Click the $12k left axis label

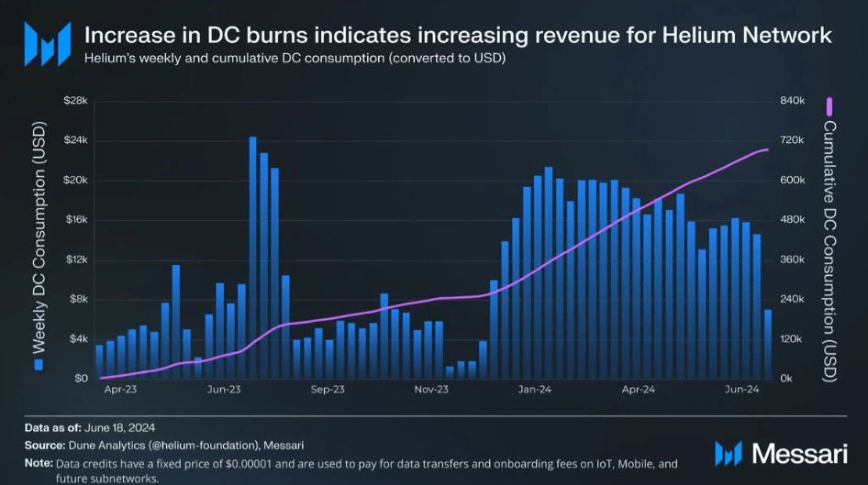coord(76,259)
